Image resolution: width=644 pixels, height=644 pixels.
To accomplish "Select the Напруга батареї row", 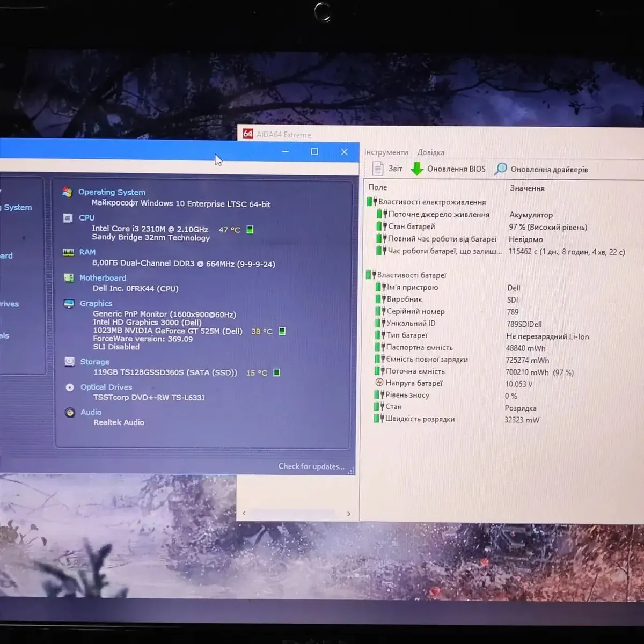I will pos(414,383).
